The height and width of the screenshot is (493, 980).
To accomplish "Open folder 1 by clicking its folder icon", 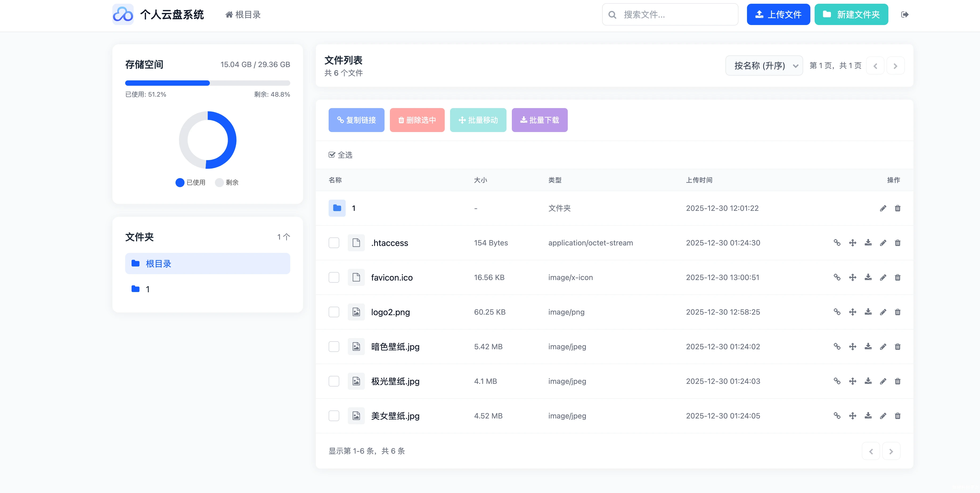I will (337, 208).
